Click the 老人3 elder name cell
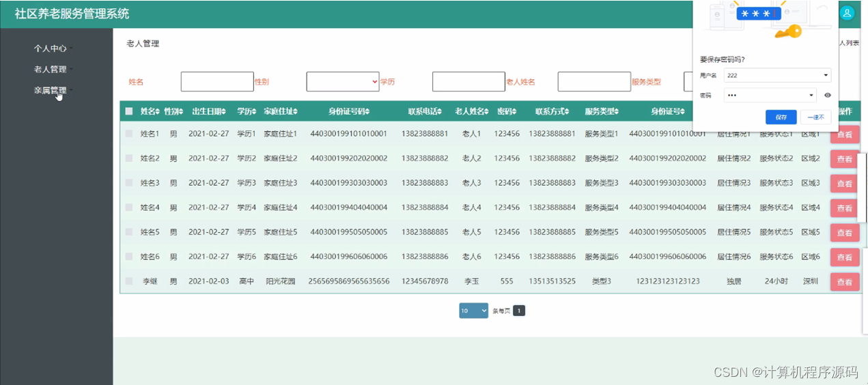868x385 pixels. point(472,183)
